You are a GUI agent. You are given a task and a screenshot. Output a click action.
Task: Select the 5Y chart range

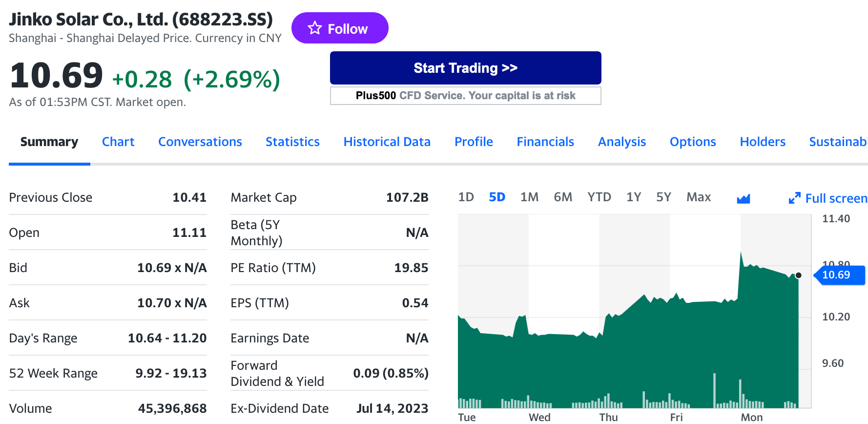point(663,197)
